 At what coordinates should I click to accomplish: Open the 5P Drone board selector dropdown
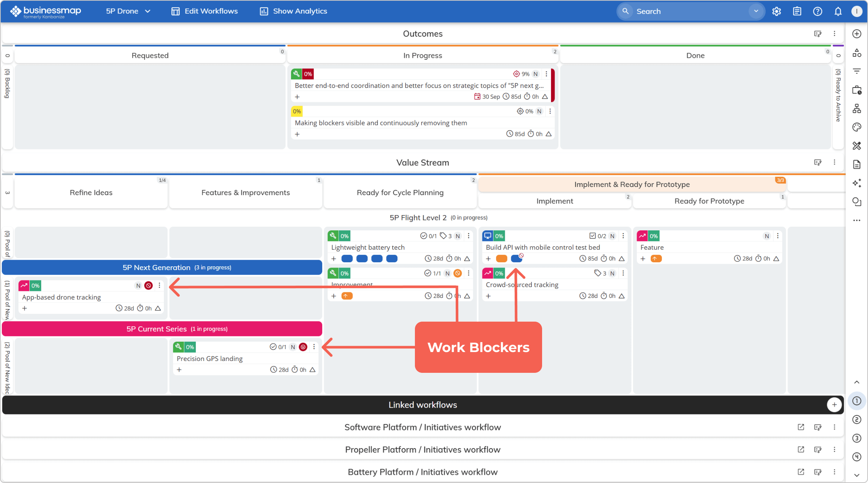[128, 11]
